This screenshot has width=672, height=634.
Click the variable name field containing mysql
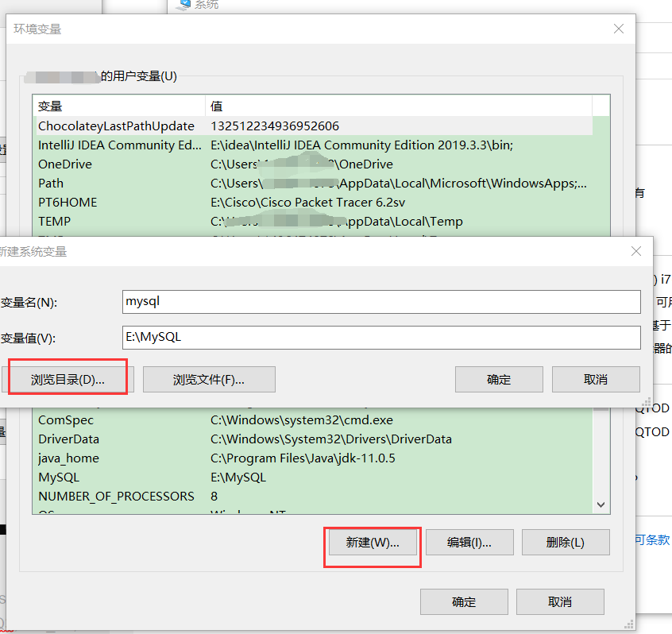coord(381,302)
